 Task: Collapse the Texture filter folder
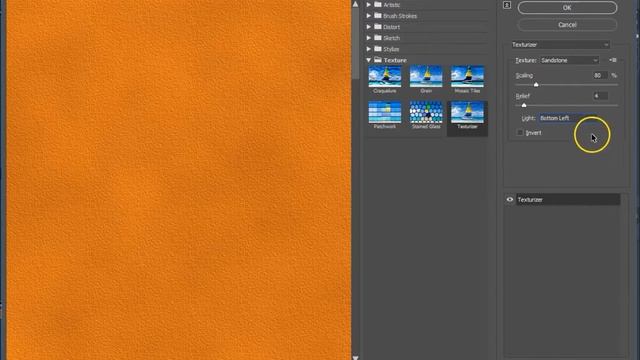pyautogui.click(x=369, y=60)
